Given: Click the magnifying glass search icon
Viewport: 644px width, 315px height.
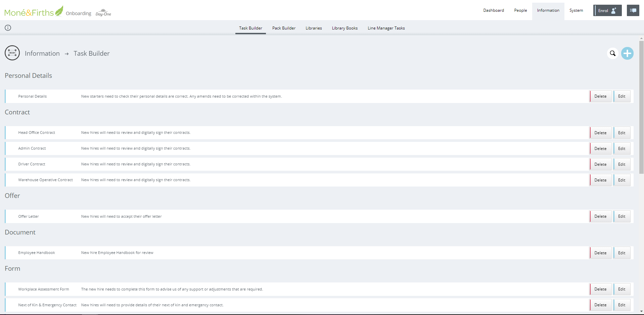Looking at the screenshot, I should pyautogui.click(x=612, y=53).
